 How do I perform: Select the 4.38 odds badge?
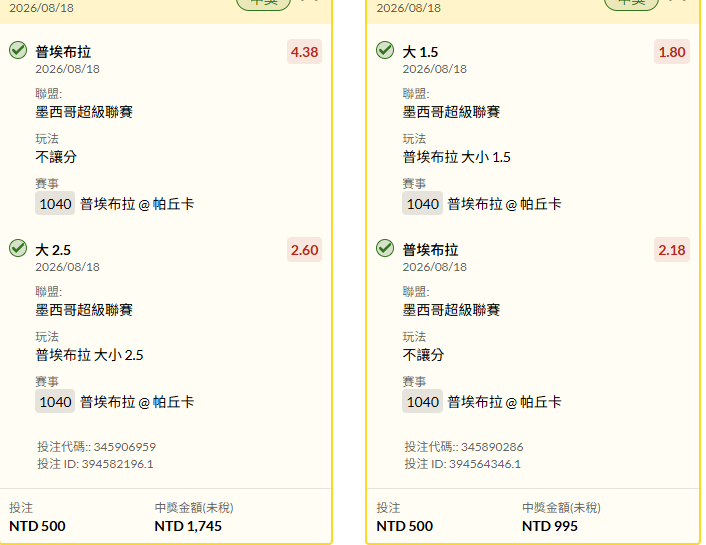click(x=304, y=52)
